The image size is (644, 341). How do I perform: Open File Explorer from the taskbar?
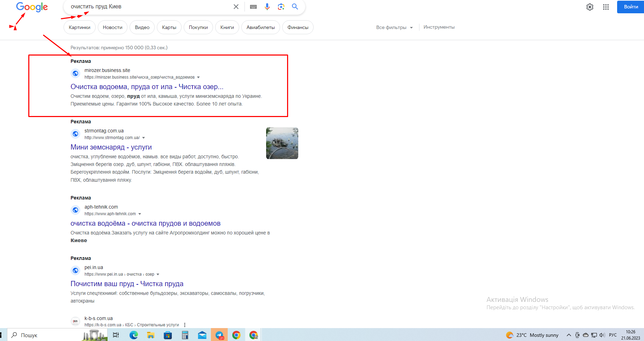click(x=151, y=335)
